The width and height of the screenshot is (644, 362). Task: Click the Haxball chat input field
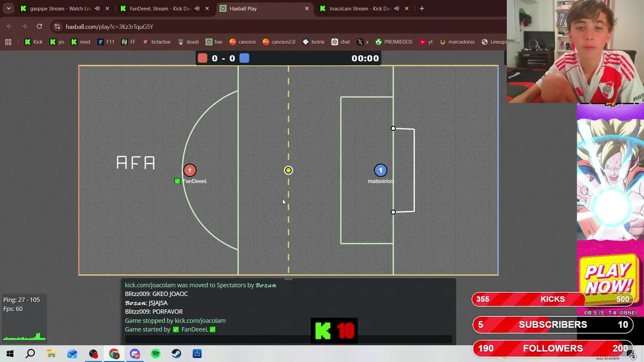(x=288, y=339)
